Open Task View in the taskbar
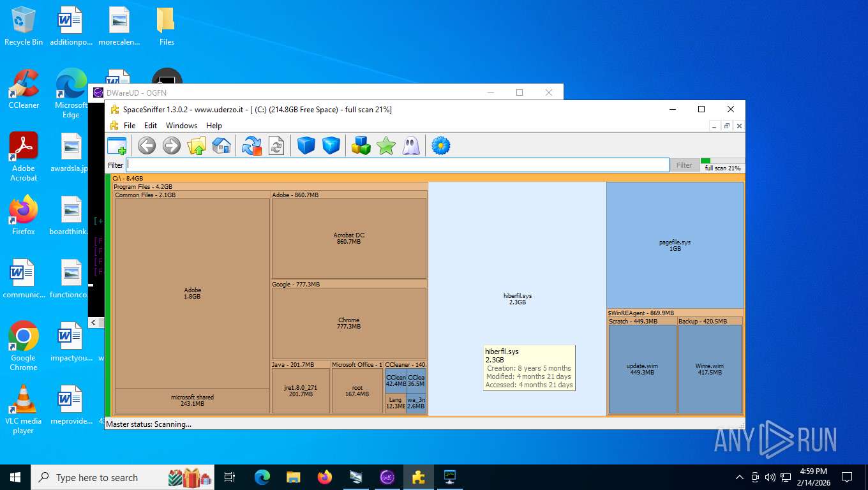Image resolution: width=868 pixels, height=490 pixels. pos(230,477)
